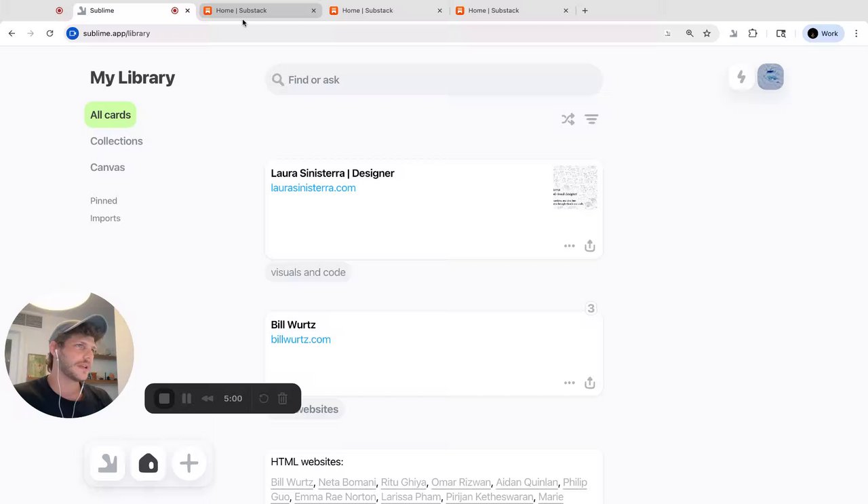Click the webcam bubble overlay
The image size is (868, 504).
tap(69, 355)
